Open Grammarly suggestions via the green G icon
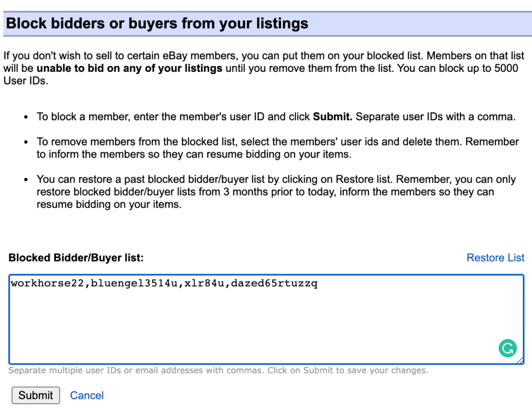This screenshot has height=415, width=532. point(507,347)
